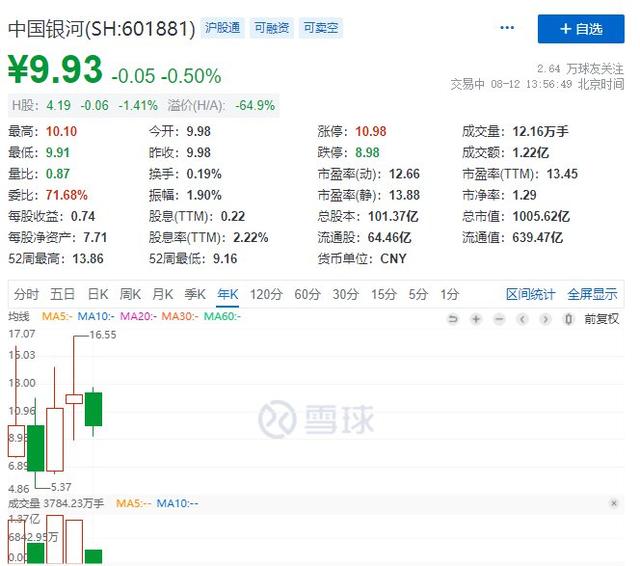Image resolution: width=640 pixels, height=566 pixels.
Task: Click the 货币单位 value CNY
Action: (393, 259)
